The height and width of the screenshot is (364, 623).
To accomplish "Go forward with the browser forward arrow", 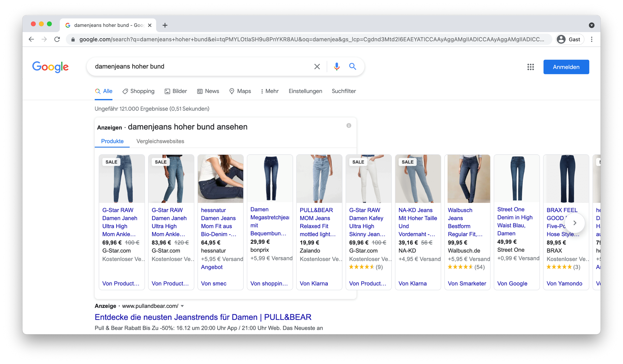I will click(44, 39).
